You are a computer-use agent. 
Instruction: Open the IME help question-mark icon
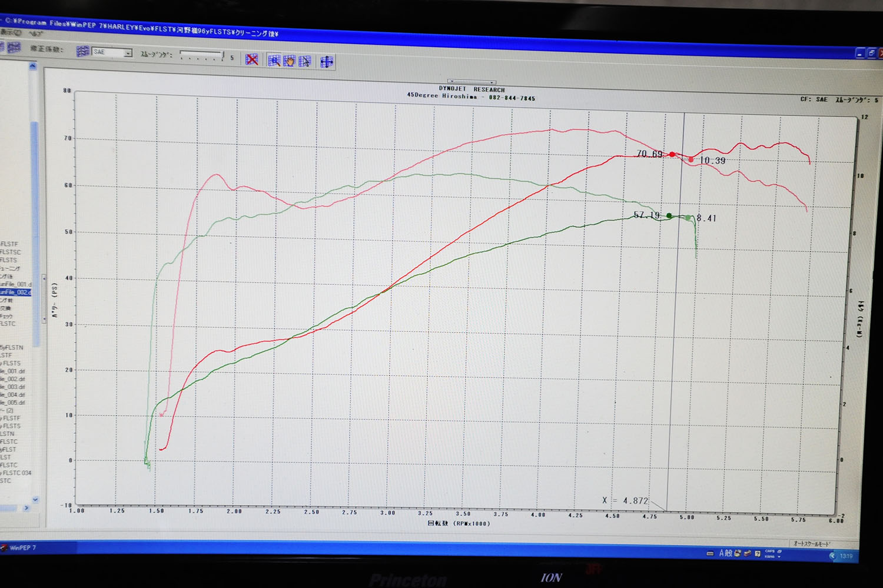pos(758,553)
